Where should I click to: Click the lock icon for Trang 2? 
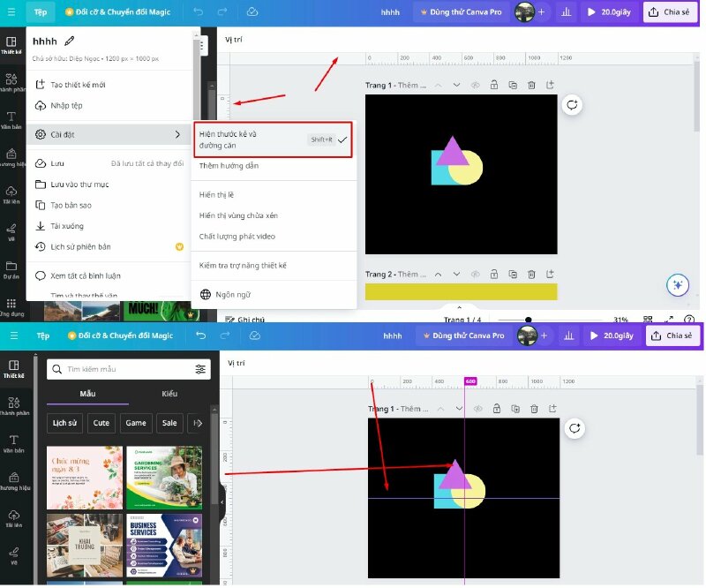click(493, 275)
